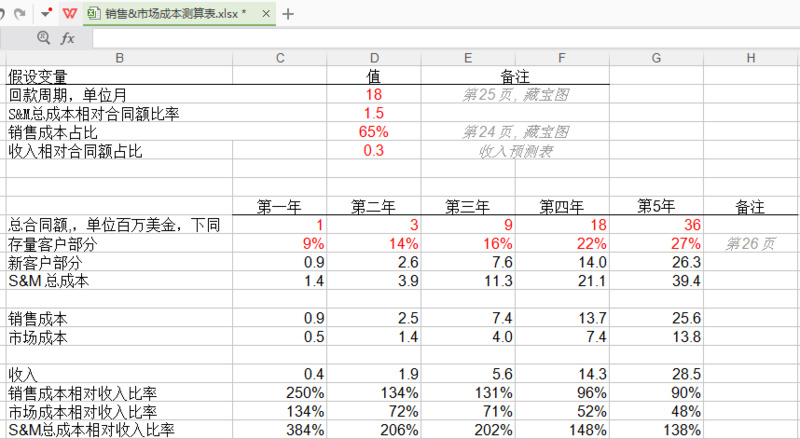Select the 第一年 total ratio 384%

point(280,430)
